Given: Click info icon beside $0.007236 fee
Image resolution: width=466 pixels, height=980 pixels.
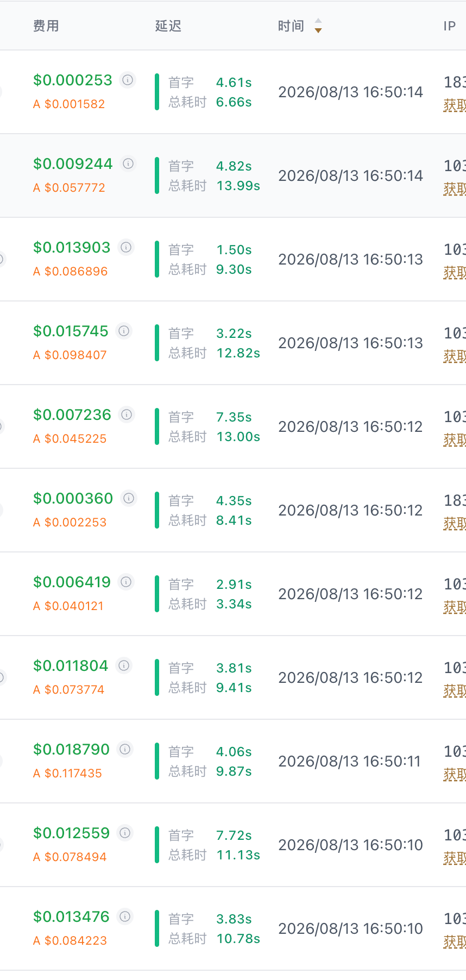Looking at the screenshot, I should click(x=127, y=414).
